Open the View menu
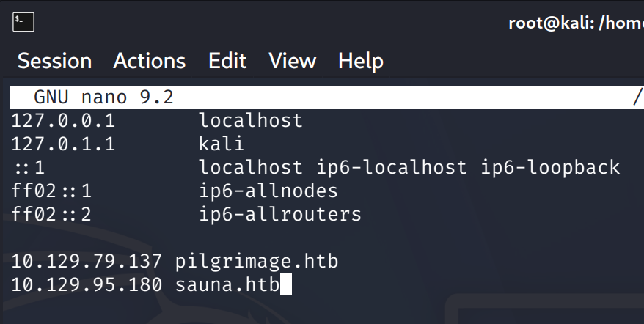The height and width of the screenshot is (324, 644). (293, 61)
